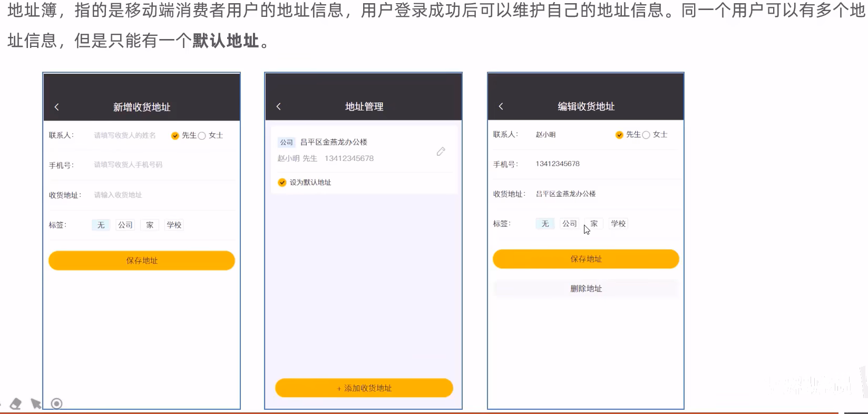
Task: Choose 公司 tag in 新增收货地址 form
Action: [x=125, y=225]
